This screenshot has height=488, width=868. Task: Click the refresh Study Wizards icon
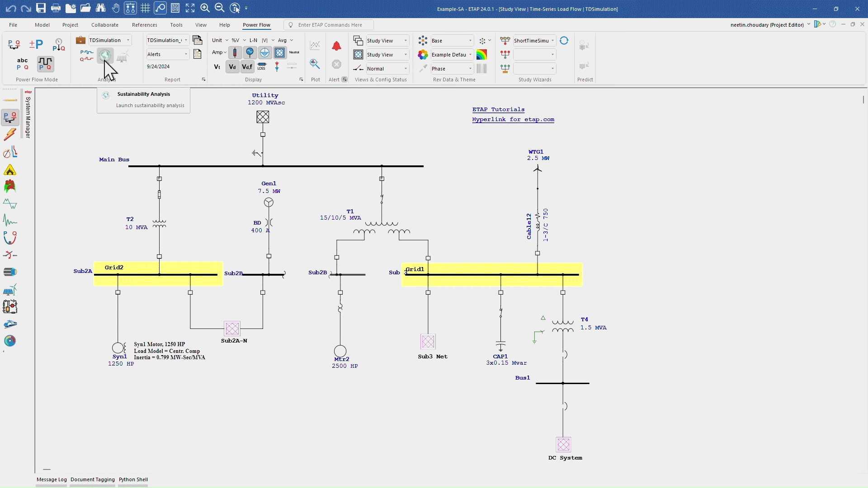click(x=564, y=41)
